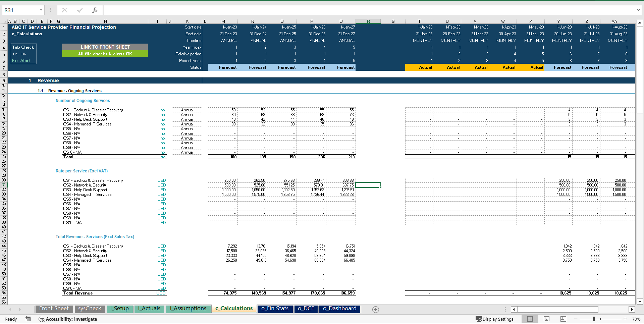Image resolution: width=644 pixels, height=324 pixels.
Task: Click the Ready status indicator
Action: point(11,319)
